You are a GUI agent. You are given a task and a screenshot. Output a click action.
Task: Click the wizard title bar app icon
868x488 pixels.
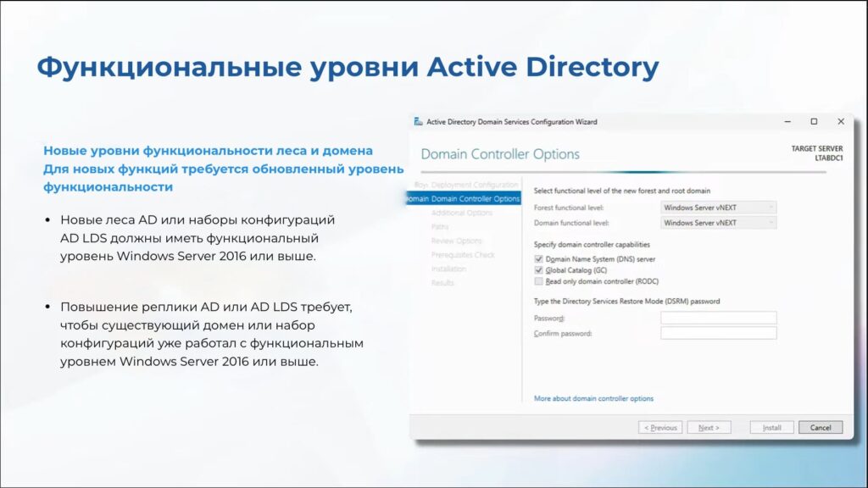[418, 122]
